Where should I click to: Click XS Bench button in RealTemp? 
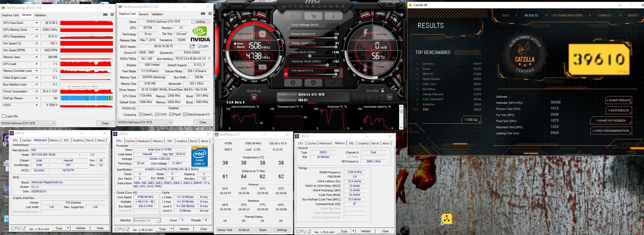244,230
